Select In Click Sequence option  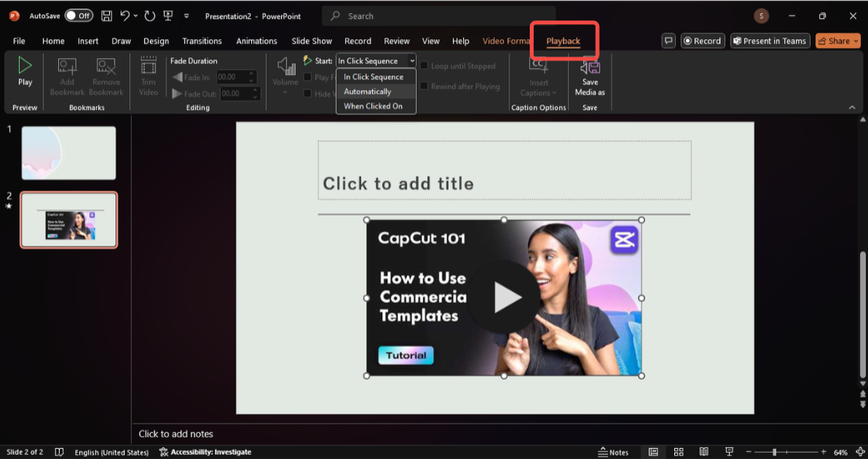click(376, 77)
